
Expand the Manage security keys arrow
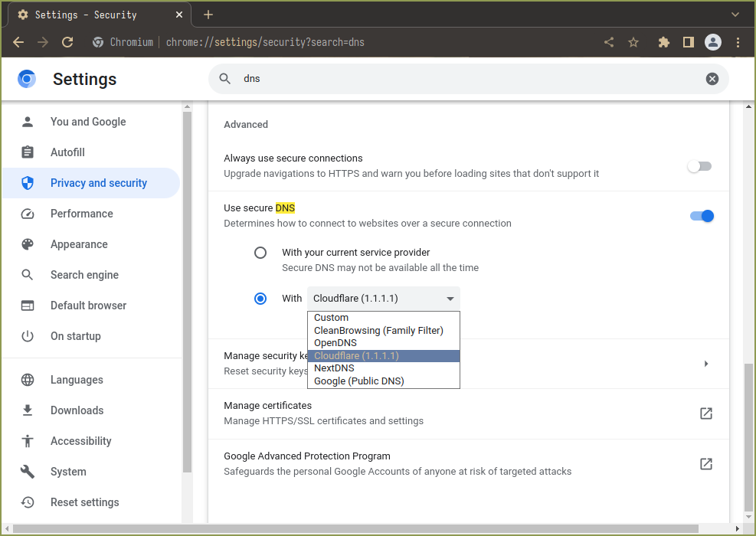coord(705,364)
